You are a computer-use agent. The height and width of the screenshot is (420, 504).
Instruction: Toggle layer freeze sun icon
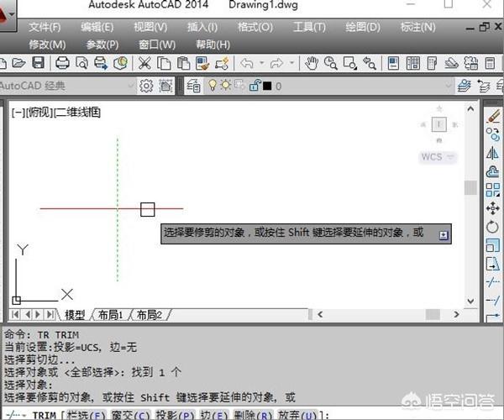pyautogui.click(x=226, y=85)
